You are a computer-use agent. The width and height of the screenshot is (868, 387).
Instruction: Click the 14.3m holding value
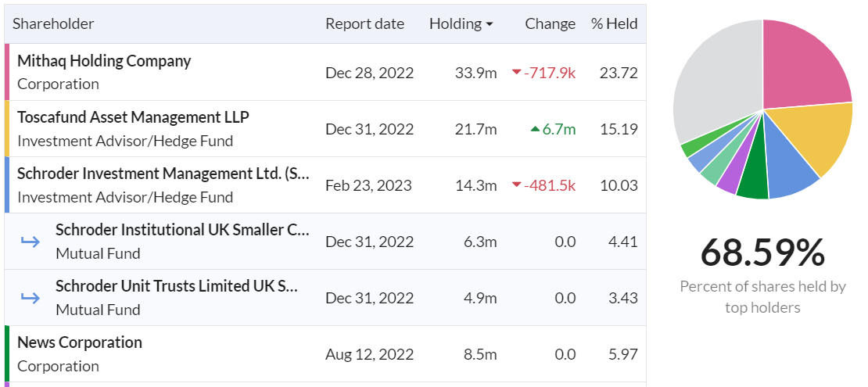pos(476,185)
